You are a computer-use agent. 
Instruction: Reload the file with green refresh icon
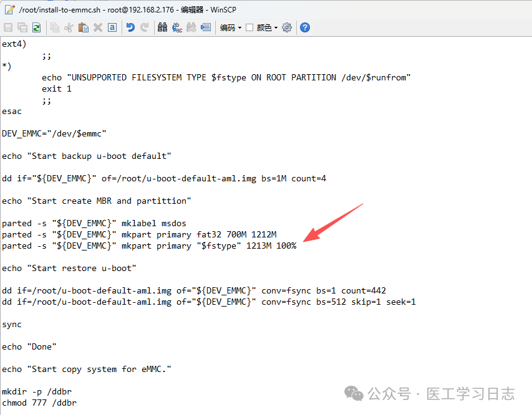[x=36, y=27]
